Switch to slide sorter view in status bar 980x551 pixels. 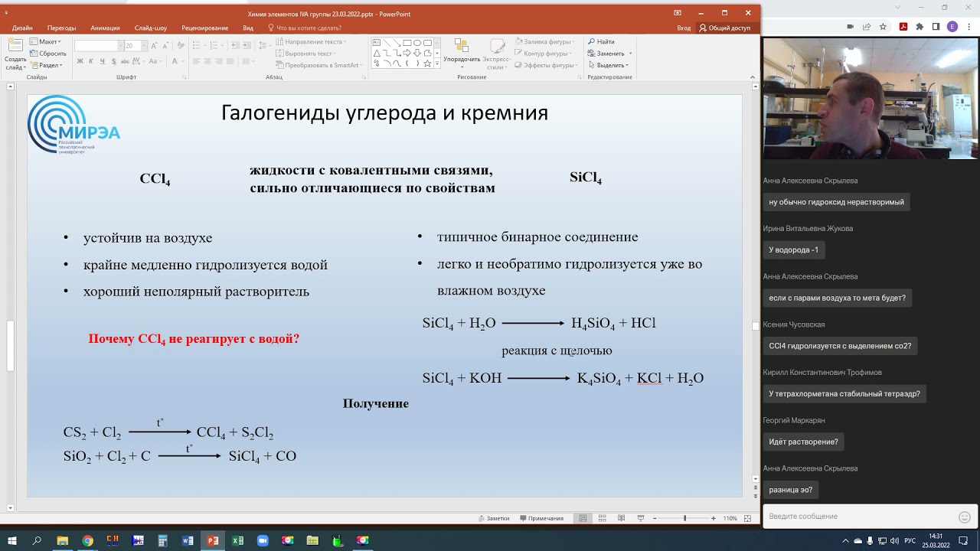(x=603, y=518)
